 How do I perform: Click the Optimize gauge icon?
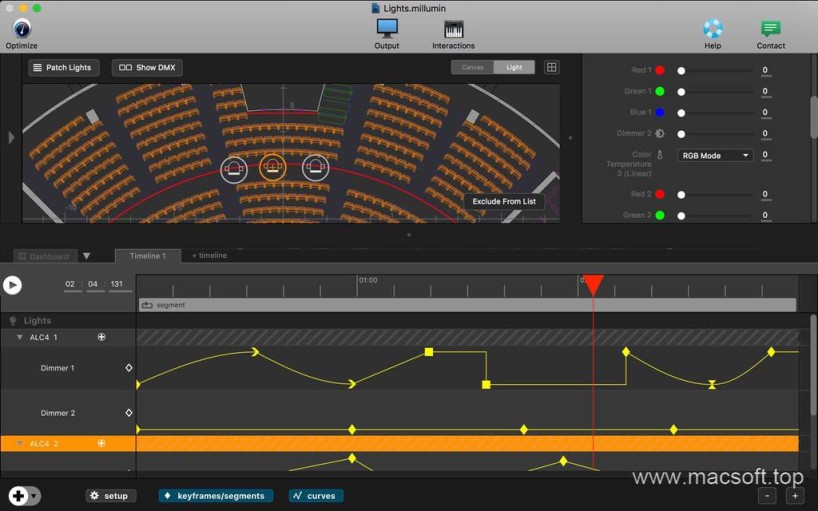(21, 28)
